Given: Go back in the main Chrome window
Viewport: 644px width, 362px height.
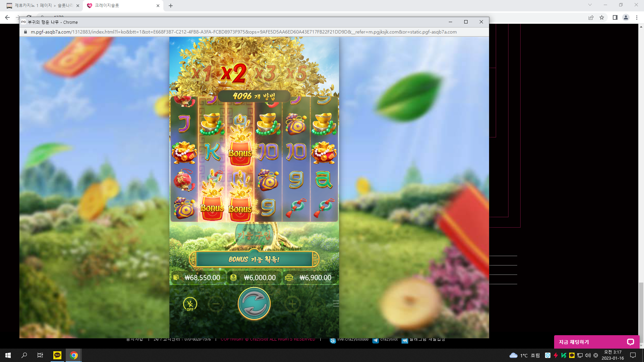Looking at the screenshot, I should (7, 17).
